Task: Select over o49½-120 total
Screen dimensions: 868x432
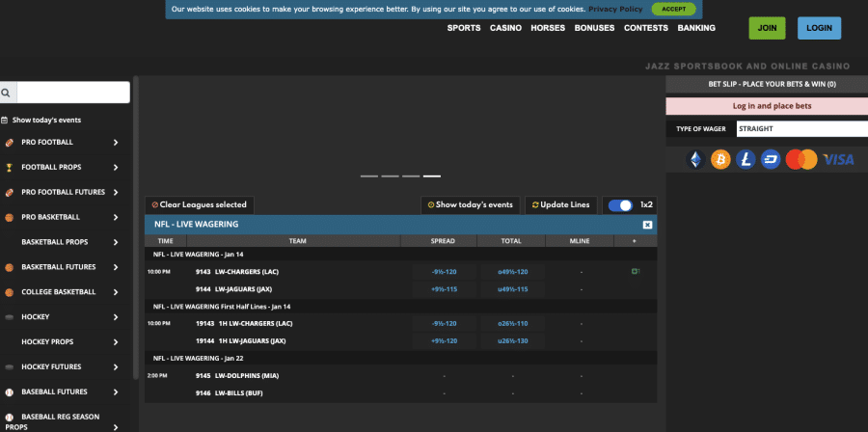Action: pos(513,272)
